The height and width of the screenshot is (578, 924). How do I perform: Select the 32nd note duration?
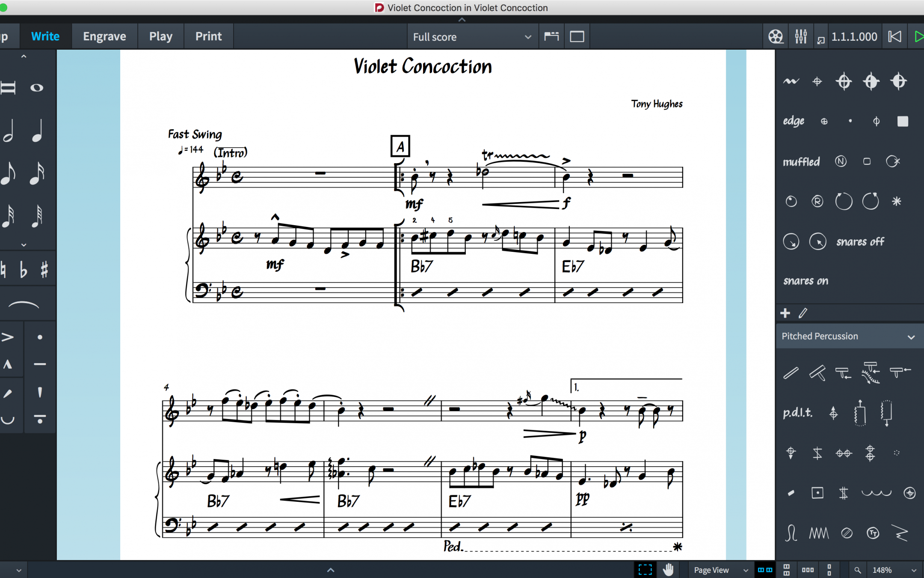[8, 216]
